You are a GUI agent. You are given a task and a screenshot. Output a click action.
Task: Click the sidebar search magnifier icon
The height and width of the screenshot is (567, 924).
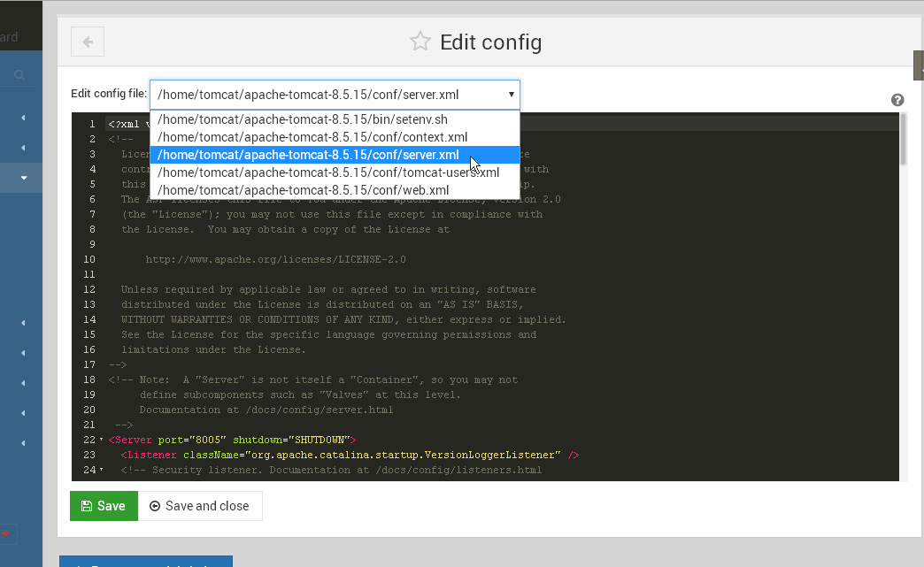[19, 75]
